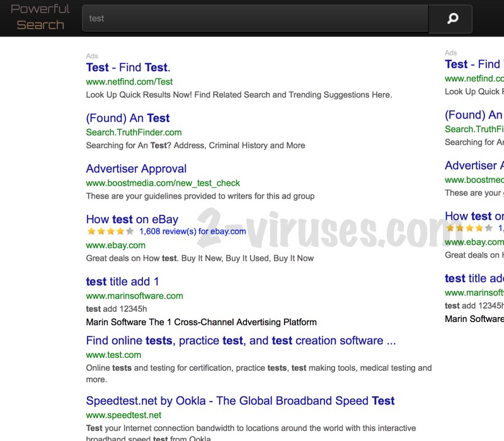Open 'test title add 1' in main results
The height and width of the screenshot is (441, 504).
click(x=122, y=282)
